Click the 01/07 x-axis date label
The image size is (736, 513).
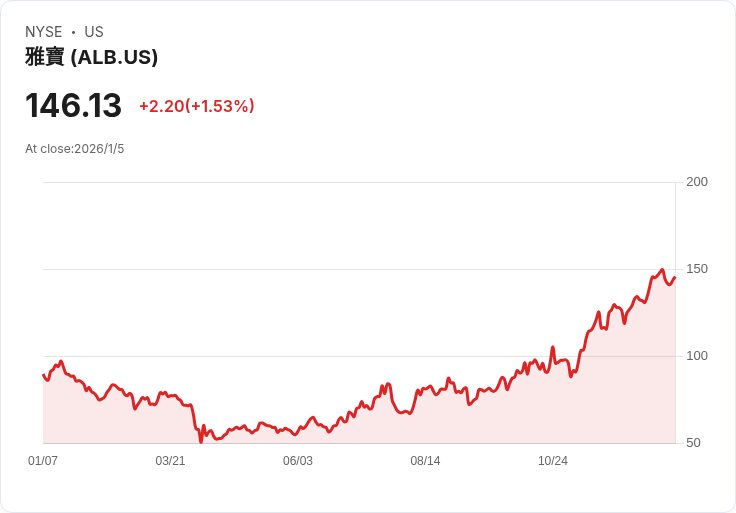click(43, 460)
